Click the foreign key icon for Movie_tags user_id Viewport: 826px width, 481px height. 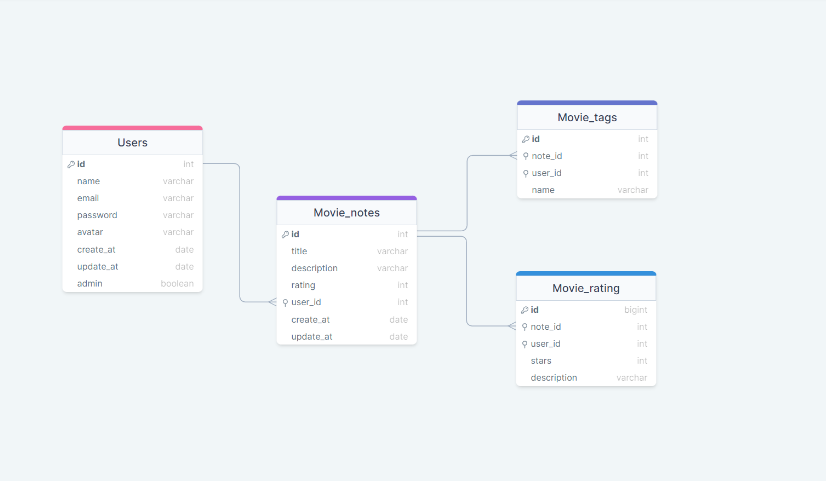[526, 173]
